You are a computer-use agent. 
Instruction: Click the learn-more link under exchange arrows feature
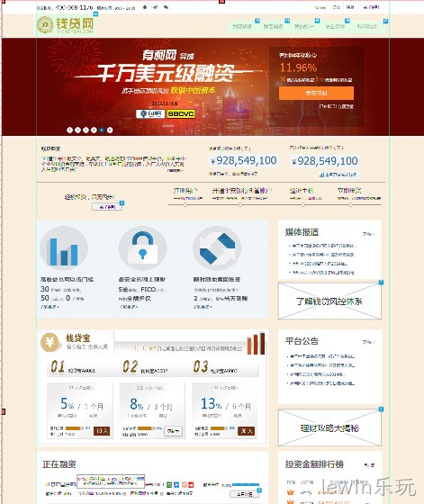point(203,307)
